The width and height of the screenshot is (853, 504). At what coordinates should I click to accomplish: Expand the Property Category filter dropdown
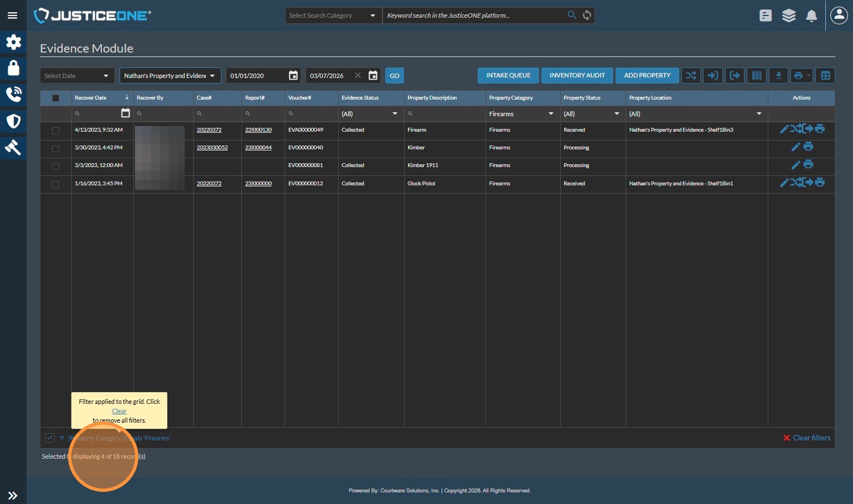550,113
